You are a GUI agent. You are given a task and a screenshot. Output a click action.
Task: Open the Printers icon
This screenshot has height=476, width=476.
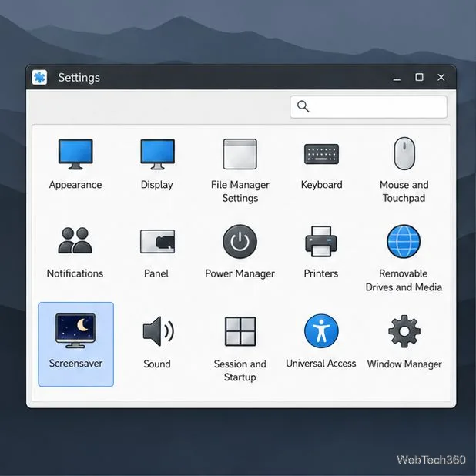click(321, 241)
